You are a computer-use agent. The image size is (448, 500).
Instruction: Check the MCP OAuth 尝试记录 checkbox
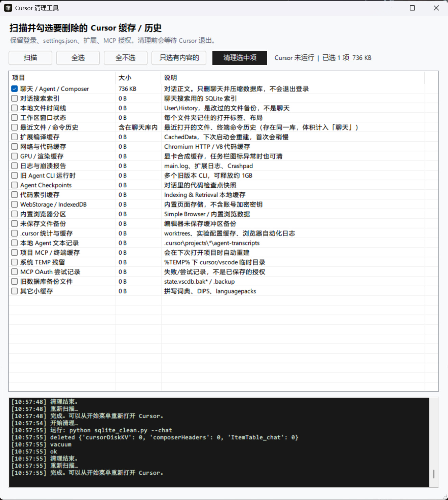click(15, 272)
